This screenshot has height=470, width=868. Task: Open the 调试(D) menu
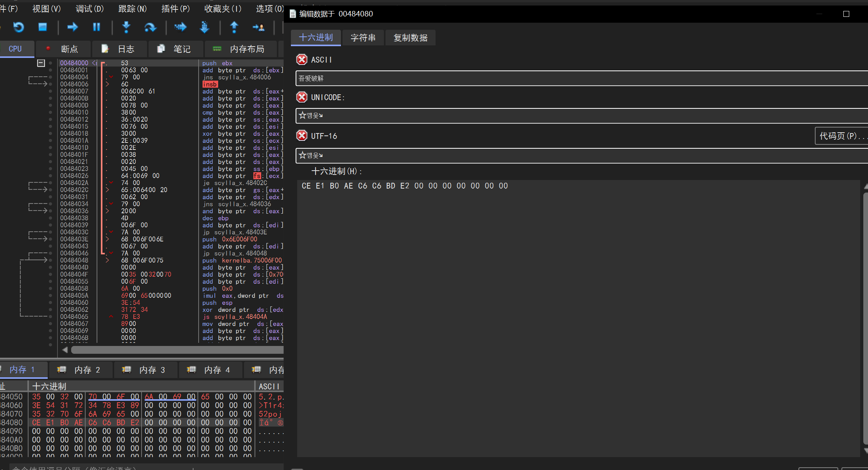point(90,9)
